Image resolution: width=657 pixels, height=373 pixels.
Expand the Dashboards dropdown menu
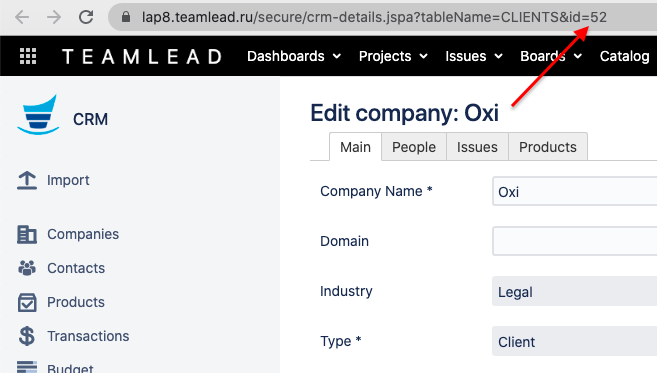tap(294, 56)
